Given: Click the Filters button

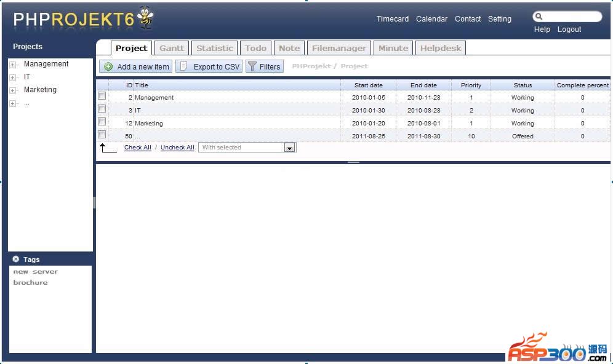Looking at the screenshot, I should click(265, 66).
